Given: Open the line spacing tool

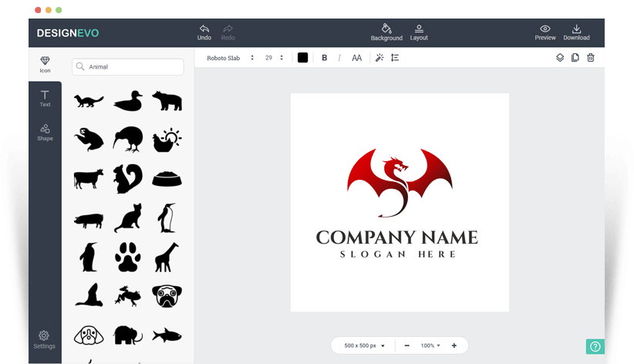Looking at the screenshot, I should tap(395, 58).
